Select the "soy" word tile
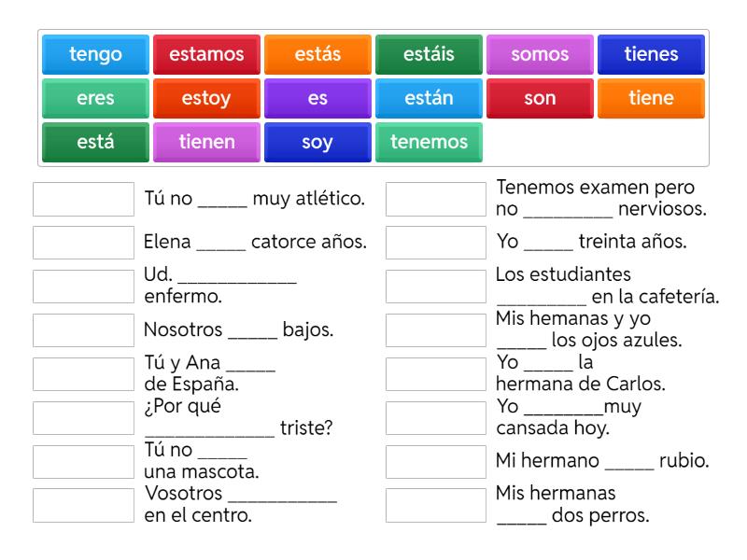Viewport: 747px width, 560px height. pos(317,141)
